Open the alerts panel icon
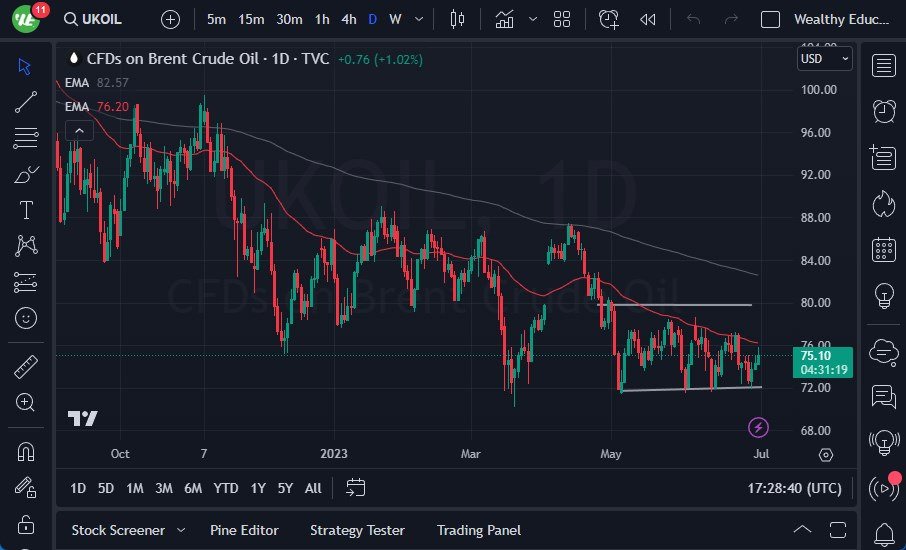 tap(884, 111)
